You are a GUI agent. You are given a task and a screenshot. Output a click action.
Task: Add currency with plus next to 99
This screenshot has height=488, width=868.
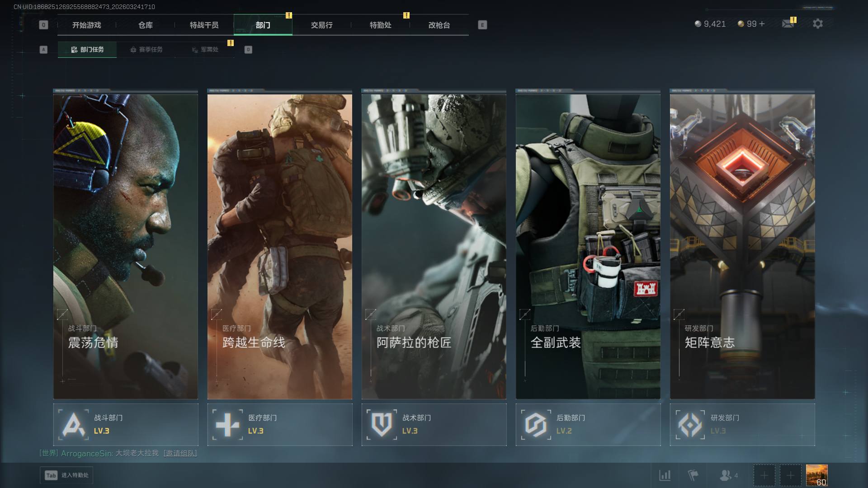point(762,24)
